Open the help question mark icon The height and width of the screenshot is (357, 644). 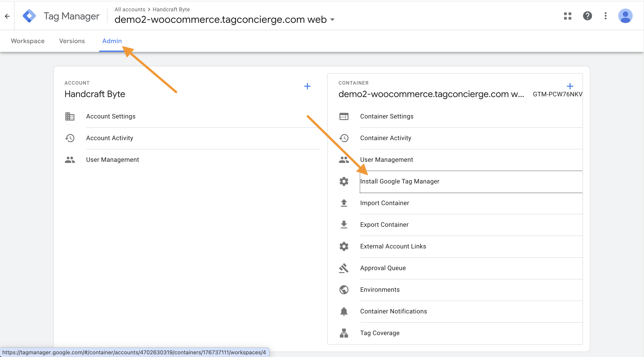[x=587, y=16]
